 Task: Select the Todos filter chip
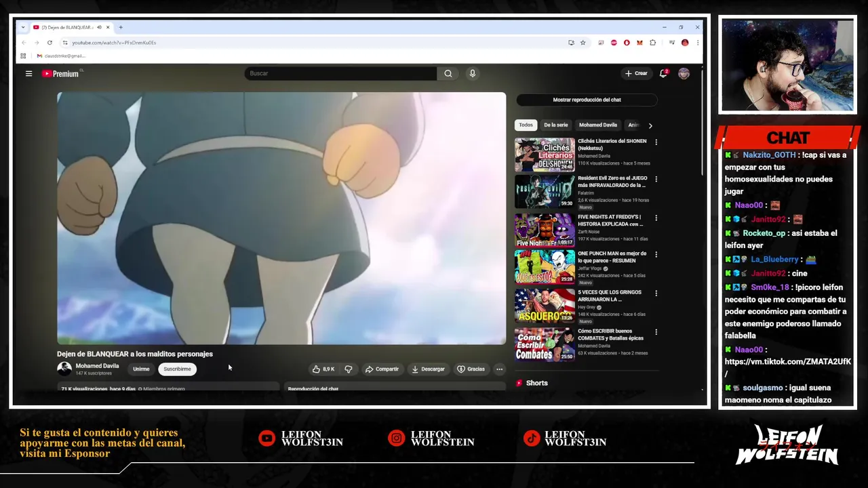(526, 125)
